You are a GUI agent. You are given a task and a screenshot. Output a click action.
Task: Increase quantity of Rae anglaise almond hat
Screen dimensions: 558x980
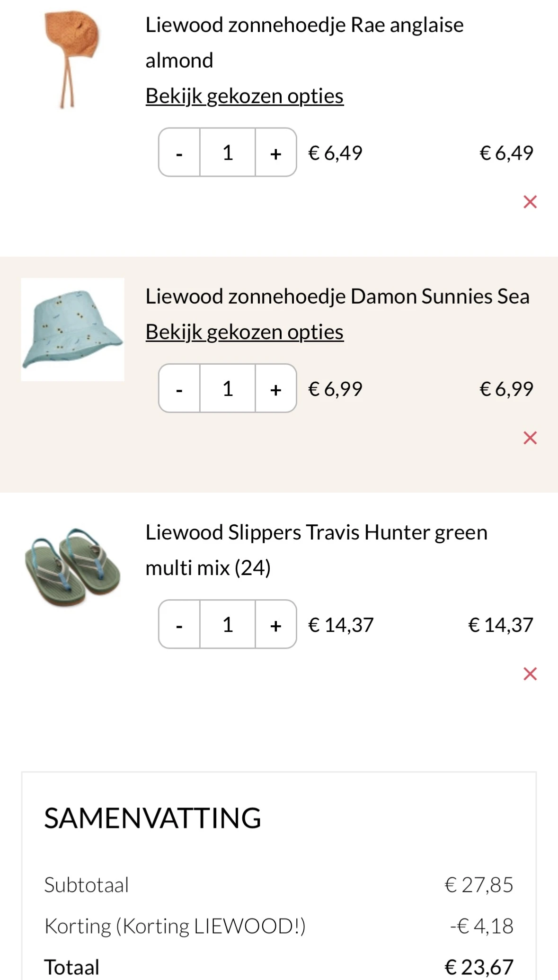(x=276, y=153)
